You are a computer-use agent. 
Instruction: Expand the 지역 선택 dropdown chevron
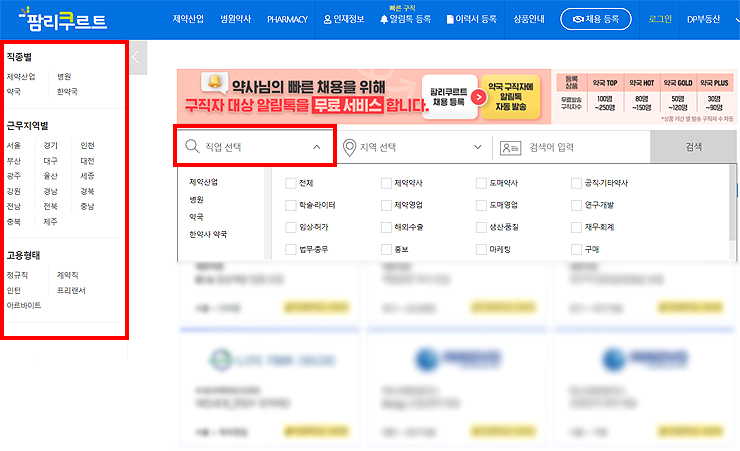tap(478, 147)
